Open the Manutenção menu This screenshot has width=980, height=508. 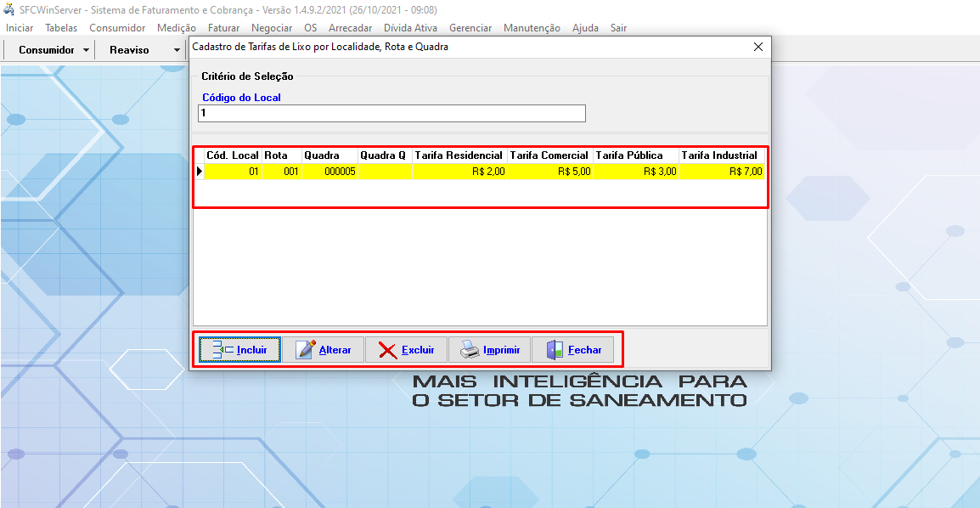(532, 28)
